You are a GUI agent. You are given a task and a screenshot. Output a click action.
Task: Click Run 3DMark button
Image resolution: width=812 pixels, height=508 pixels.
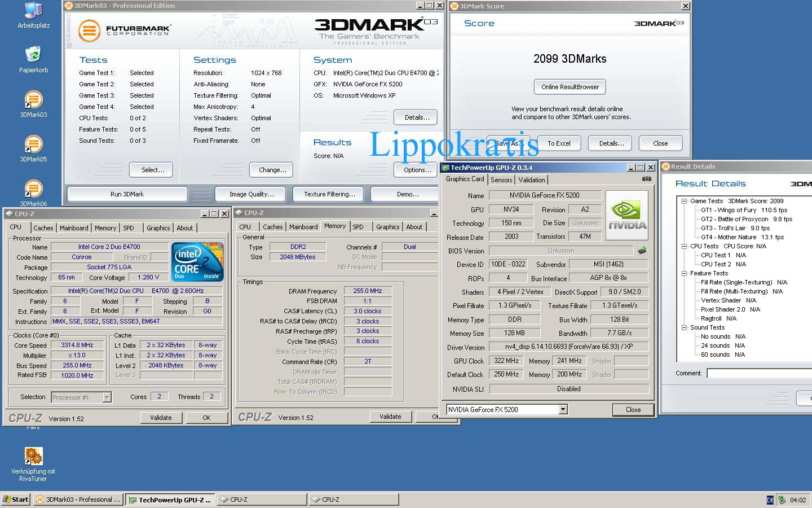pyautogui.click(x=127, y=194)
